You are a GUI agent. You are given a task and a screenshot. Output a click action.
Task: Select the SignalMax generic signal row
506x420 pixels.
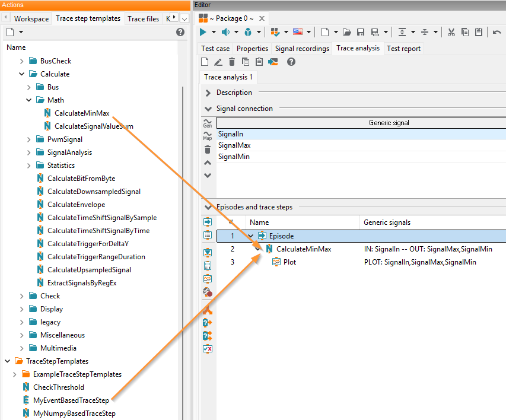click(x=361, y=145)
